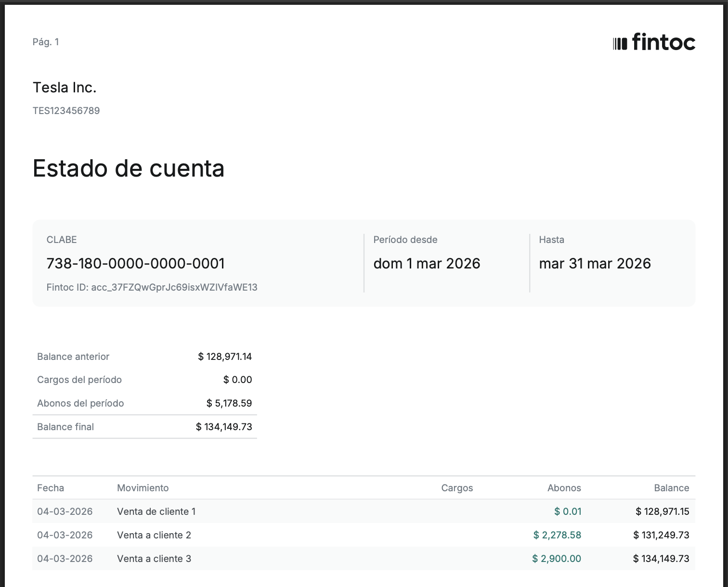Click the 'Cargos' column header

click(x=457, y=488)
